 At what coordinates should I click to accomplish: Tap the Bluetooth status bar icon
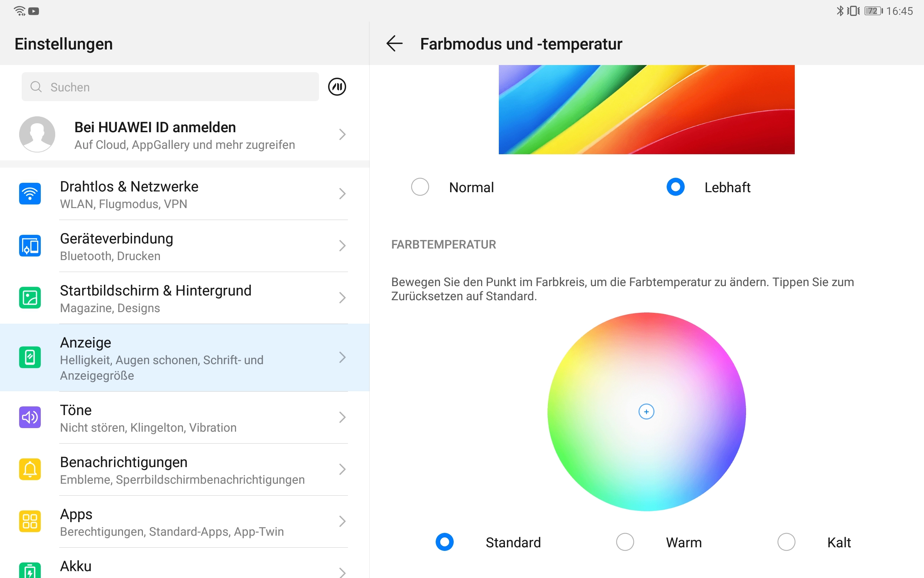pyautogui.click(x=840, y=11)
